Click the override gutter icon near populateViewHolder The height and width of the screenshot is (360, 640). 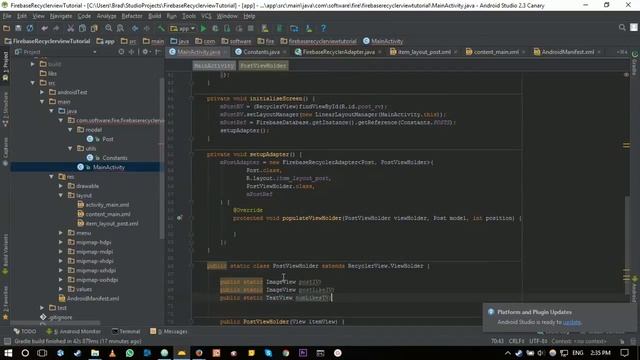(x=179, y=218)
